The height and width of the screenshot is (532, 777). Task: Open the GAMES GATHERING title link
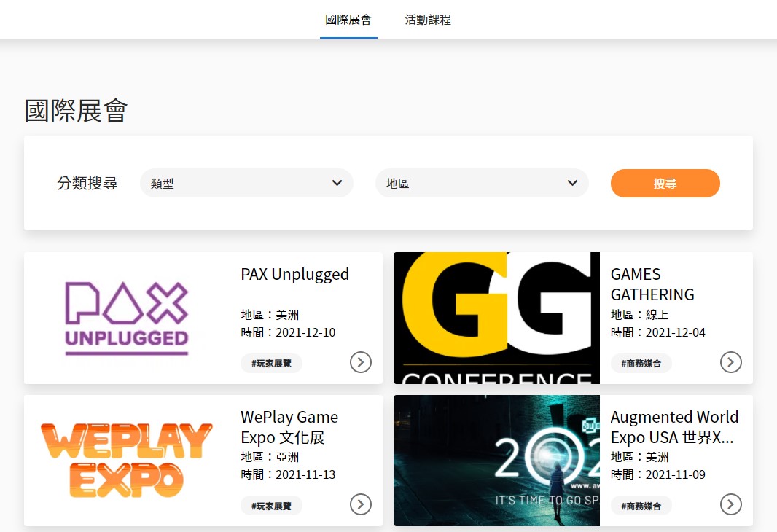(652, 284)
